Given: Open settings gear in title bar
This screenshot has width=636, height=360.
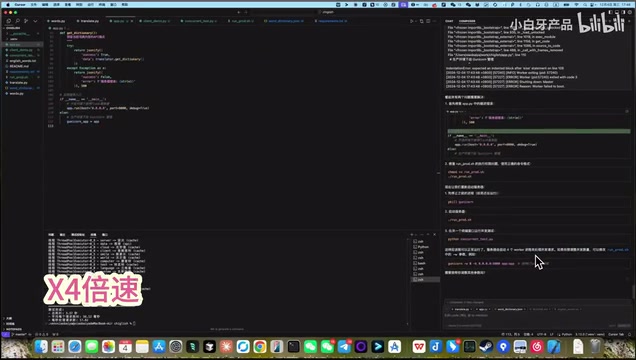Looking at the screenshot, I should [630, 12].
